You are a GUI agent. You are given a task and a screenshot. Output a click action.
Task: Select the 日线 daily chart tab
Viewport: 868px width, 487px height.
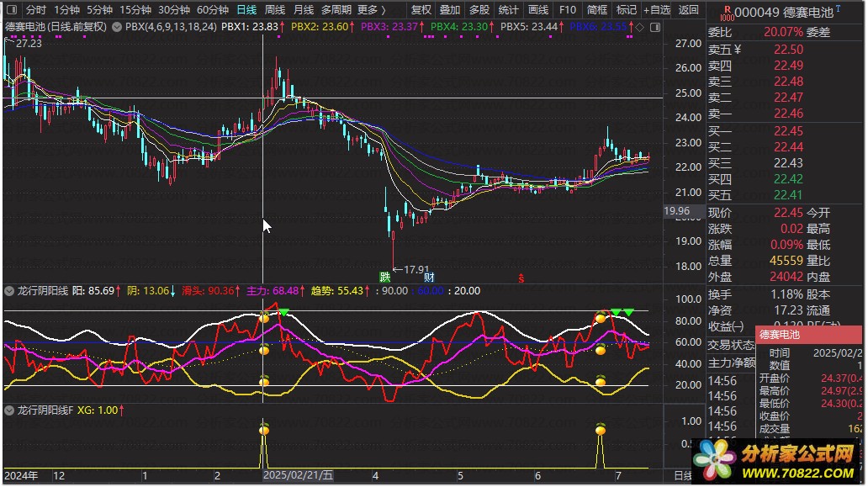tap(246, 10)
